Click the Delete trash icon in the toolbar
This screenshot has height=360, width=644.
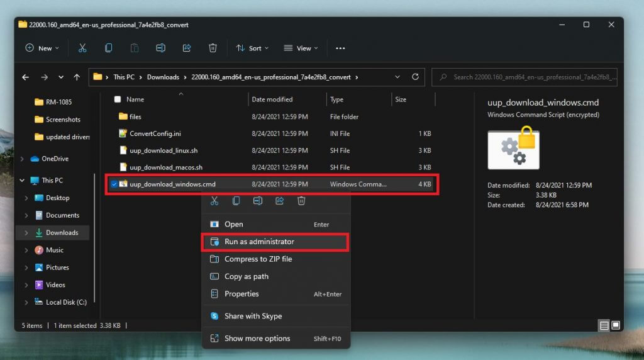(213, 48)
